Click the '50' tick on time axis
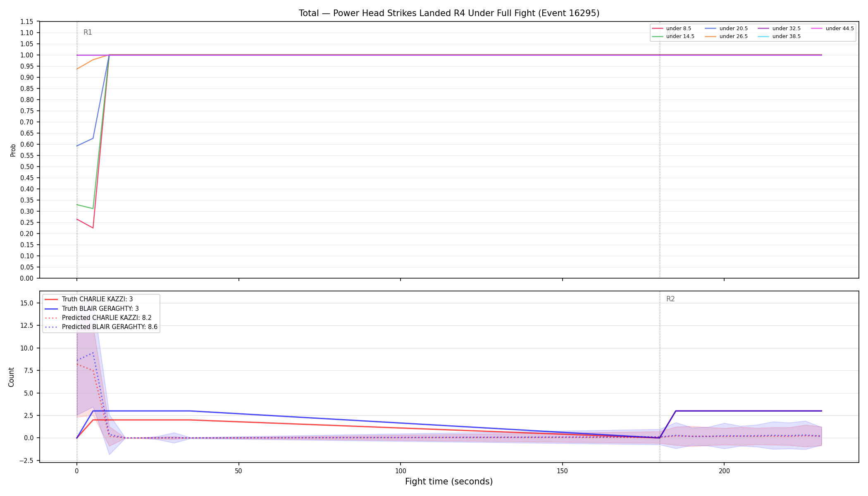868x496 pixels. pyautogui.click(x=238, y=471)
